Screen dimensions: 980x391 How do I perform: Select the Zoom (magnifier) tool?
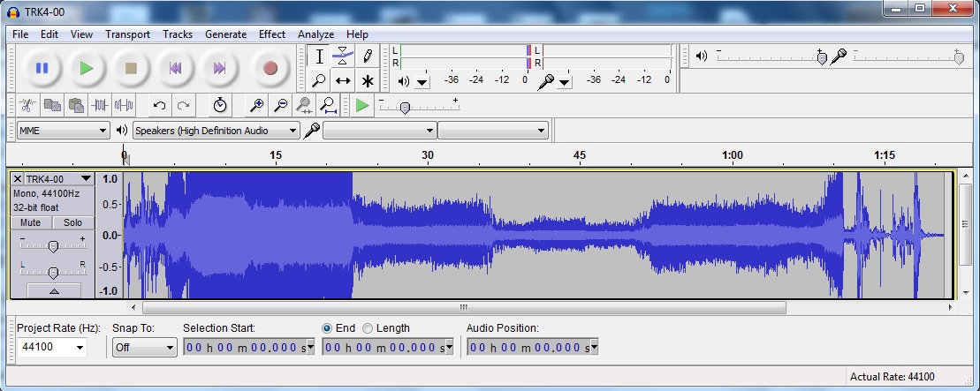point(319,80)
